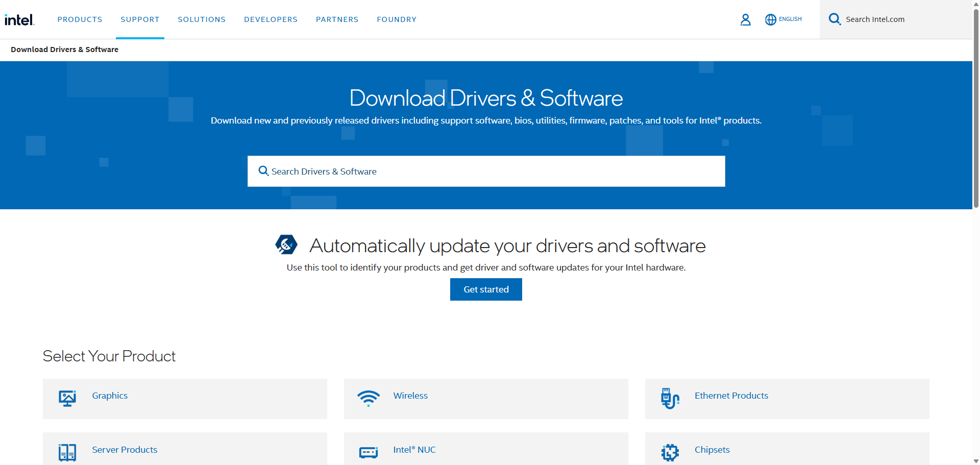Click the Server Products rack icon
Viewport: 980px width, 465px height.
click(x=67, y=452)
